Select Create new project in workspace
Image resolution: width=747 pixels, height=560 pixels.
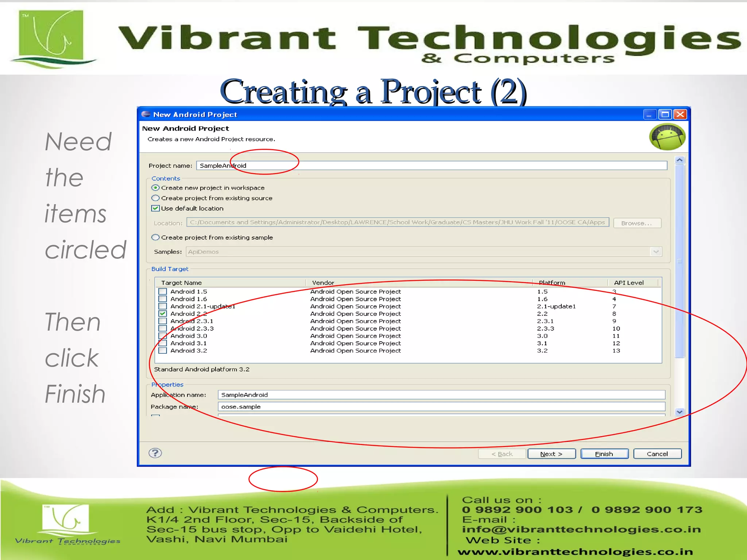(156, 188)
